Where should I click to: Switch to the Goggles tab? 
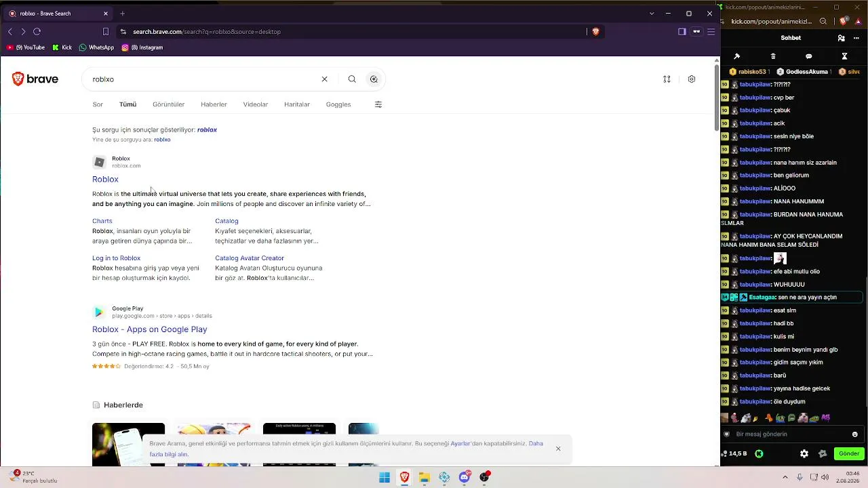(338, 104)
